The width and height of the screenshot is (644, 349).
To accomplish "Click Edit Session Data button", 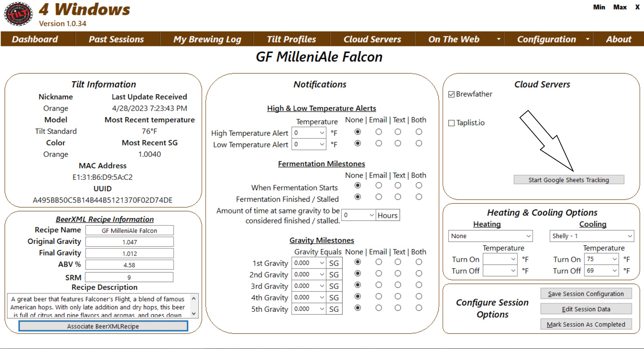I will [x=586, y=309].
